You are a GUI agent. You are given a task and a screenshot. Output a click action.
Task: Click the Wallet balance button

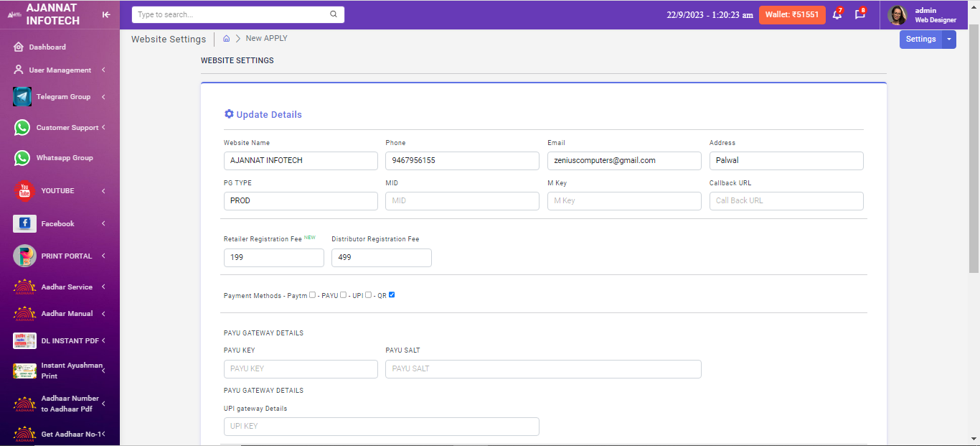(792, 14)
